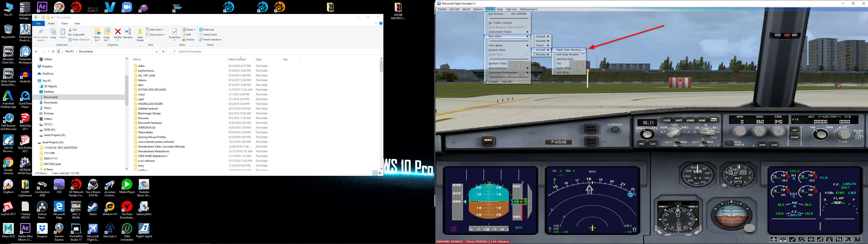Expand the View Mode submenu
This screenshot has height=244, width=868.
click(x=508, y=45)
